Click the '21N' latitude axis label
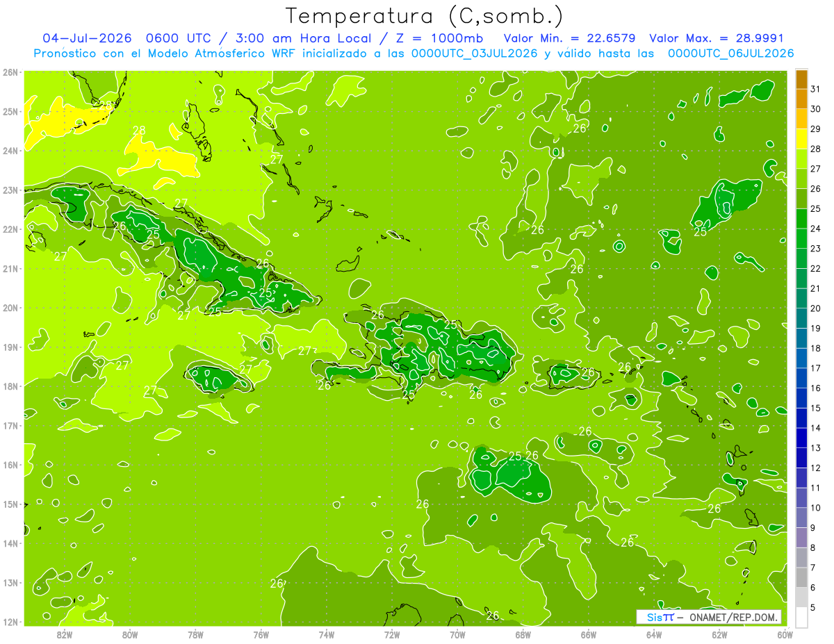Image resolution: width=834 pixels, height=644 pixels. 11,268
